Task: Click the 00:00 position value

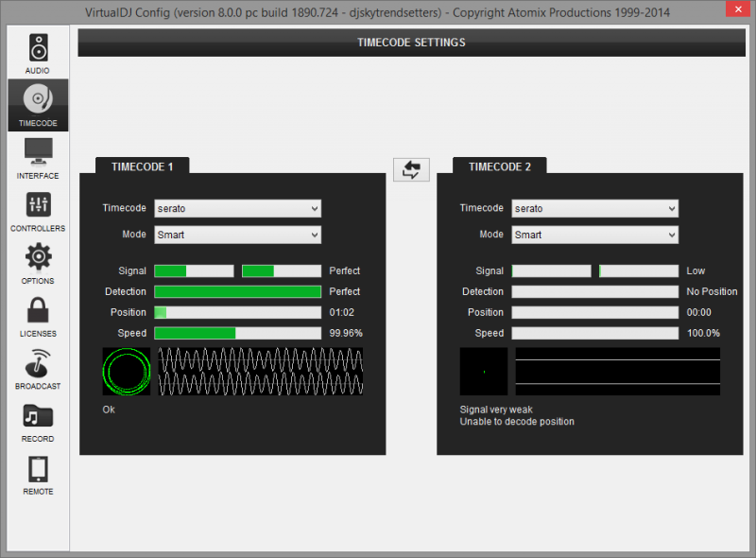Action: 699,312
